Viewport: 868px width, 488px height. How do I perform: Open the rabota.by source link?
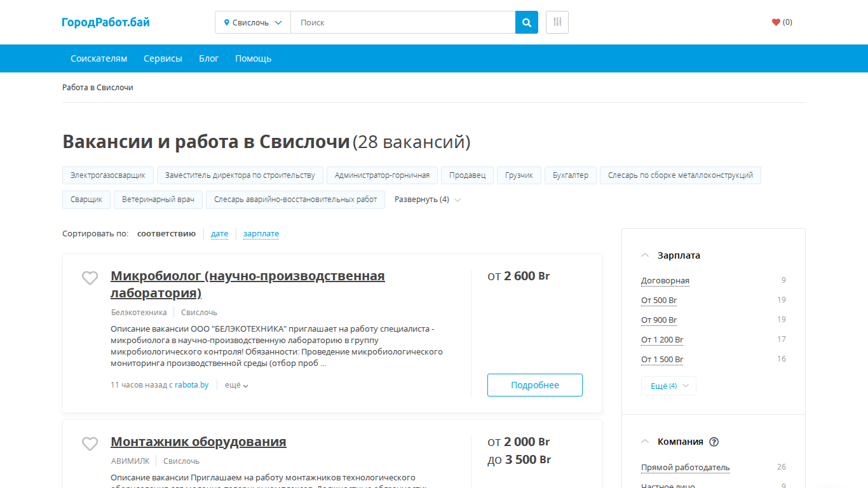point(192,385)
